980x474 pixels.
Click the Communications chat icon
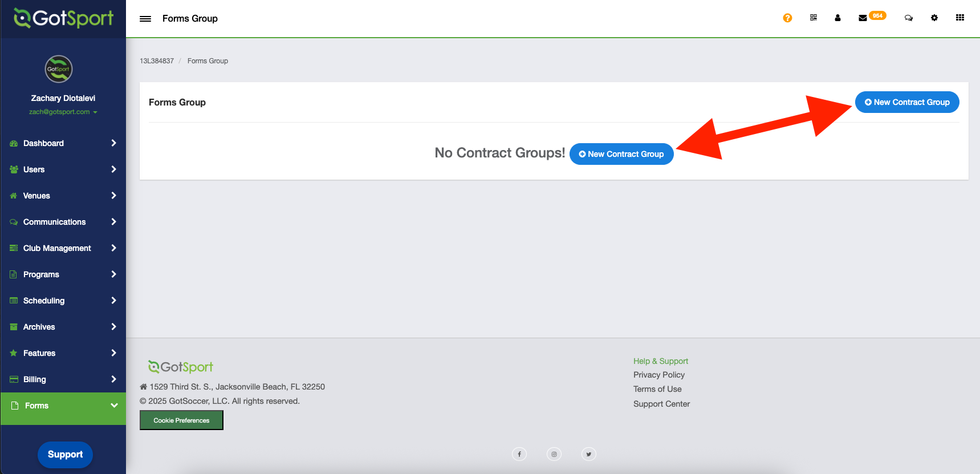pyautogui.click(x=14, y=222)
